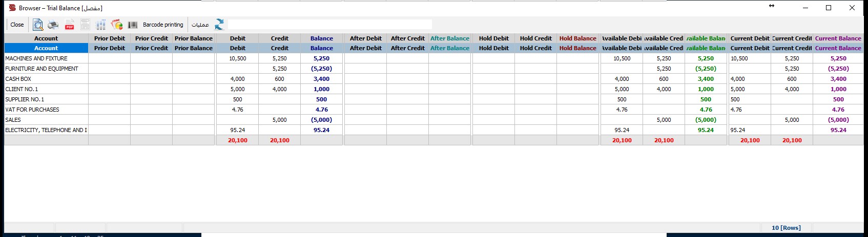Viewport: 868px width, 237px height.
Task: Click Balance cell 3,400 for Cash Box
Action: click(322, 79)
